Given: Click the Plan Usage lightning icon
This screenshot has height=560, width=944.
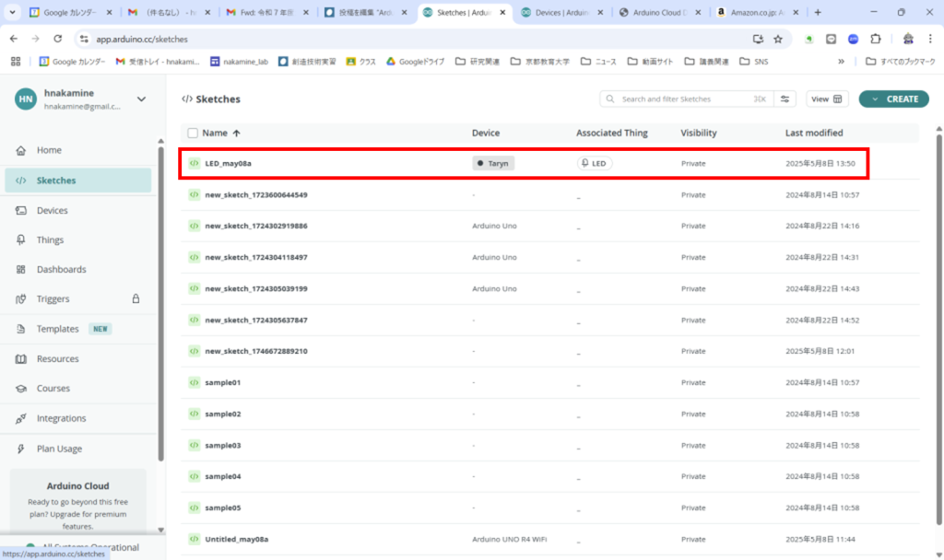Looking at the screenshot, I should pos(20,449).
